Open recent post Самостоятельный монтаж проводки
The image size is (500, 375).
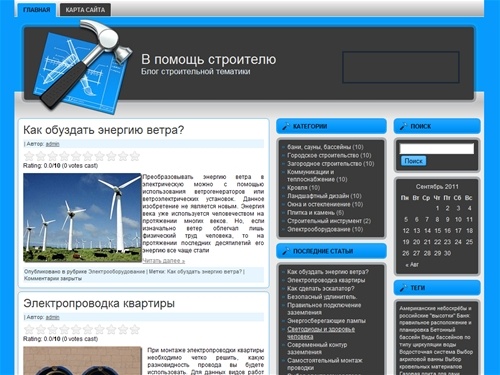coord(325,364)
